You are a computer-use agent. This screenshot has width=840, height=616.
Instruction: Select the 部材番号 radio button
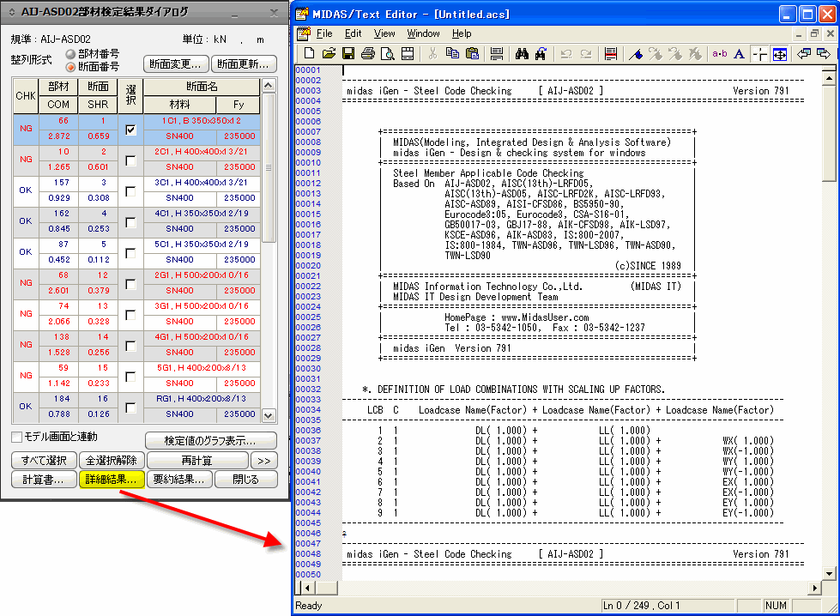pos(70,54)
